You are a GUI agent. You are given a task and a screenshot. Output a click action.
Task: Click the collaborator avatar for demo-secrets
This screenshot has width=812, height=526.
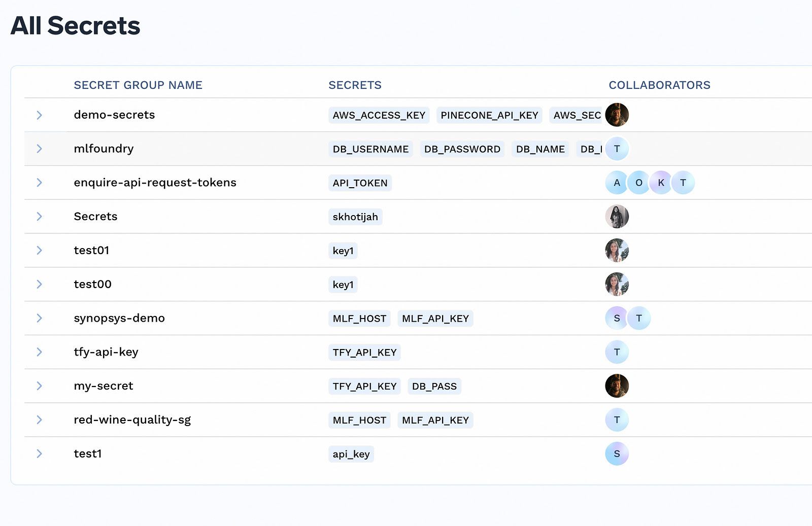pyautogui.click(x=617, y=115)
